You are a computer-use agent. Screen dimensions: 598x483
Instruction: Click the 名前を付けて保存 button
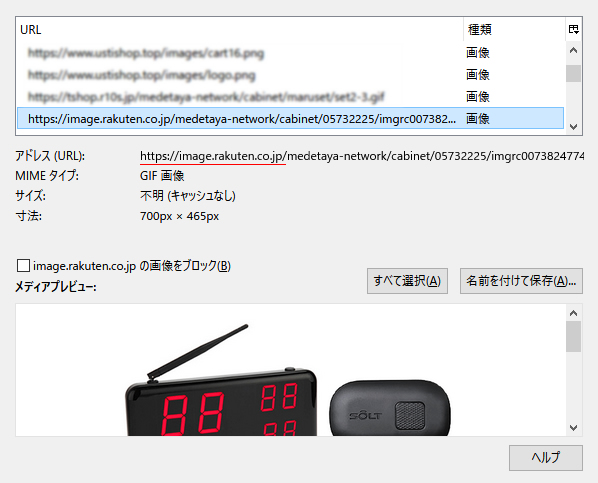click(521, 281)
